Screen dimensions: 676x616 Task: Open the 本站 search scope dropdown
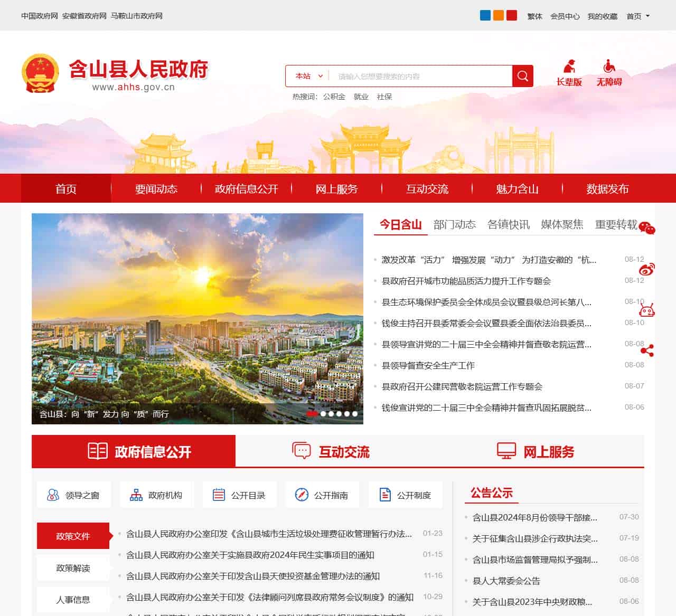point(308,75)
